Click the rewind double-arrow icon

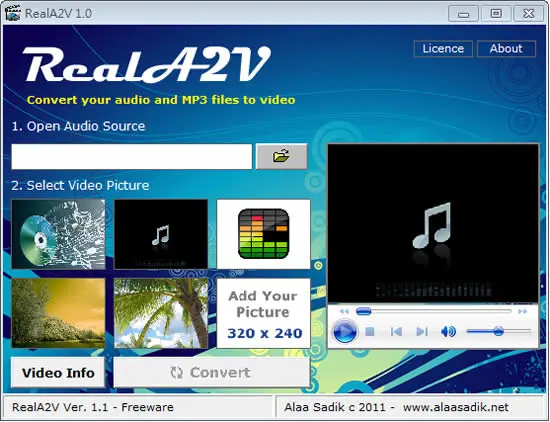(x=344, y=311)
